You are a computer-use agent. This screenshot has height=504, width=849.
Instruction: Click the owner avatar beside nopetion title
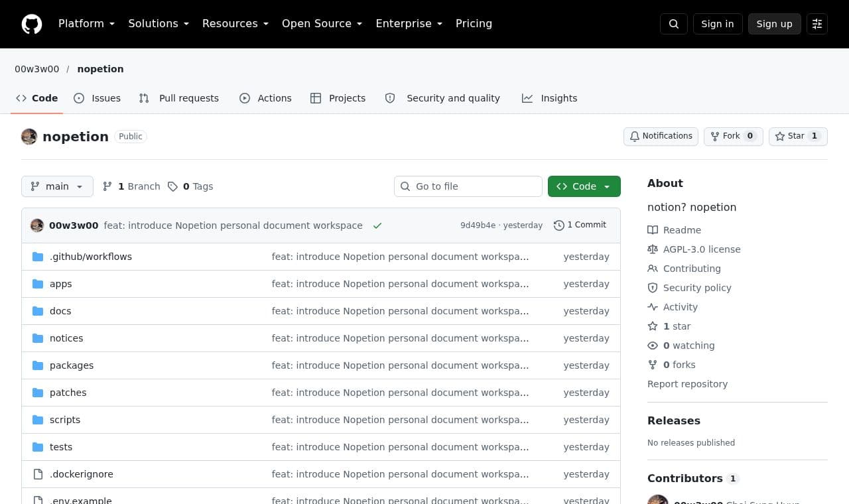29,137
